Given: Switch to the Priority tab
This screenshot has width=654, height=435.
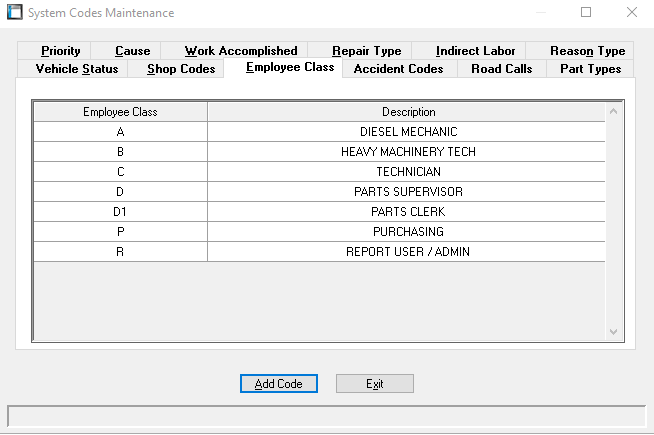Looking at the screenshot, I should tap(61, 51).
